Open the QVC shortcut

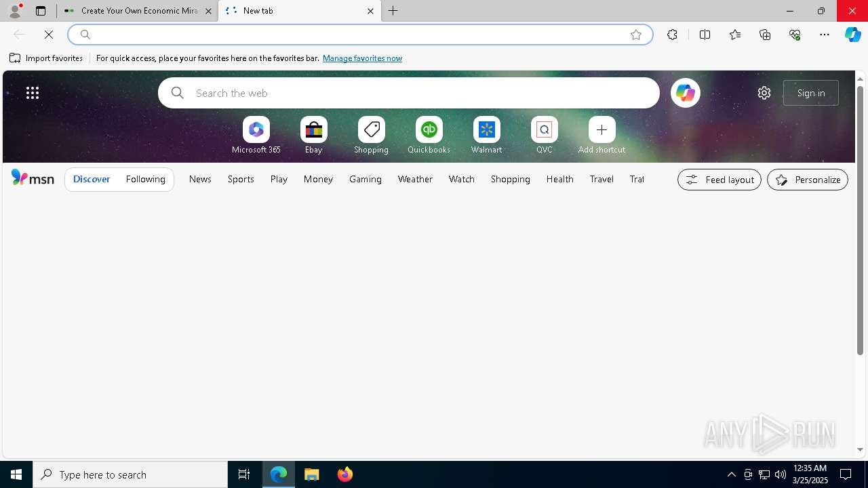pyautogui.click(x=545, y=136)
